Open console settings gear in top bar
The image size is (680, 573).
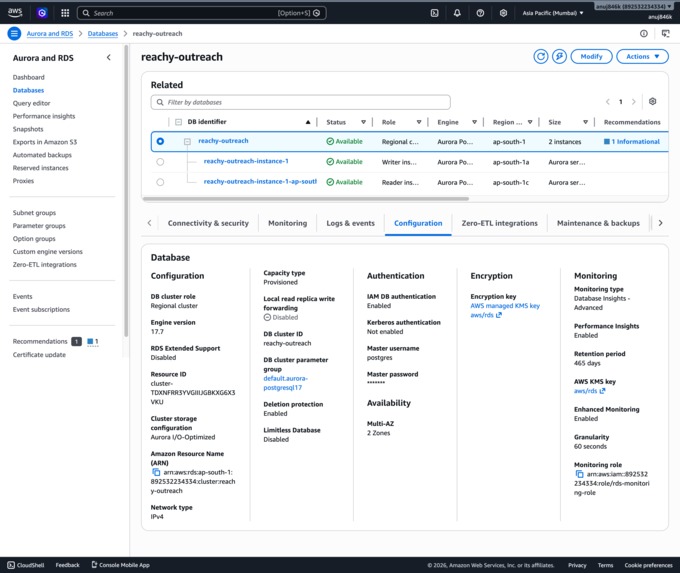pyautogui.click(x=503, y=13)
